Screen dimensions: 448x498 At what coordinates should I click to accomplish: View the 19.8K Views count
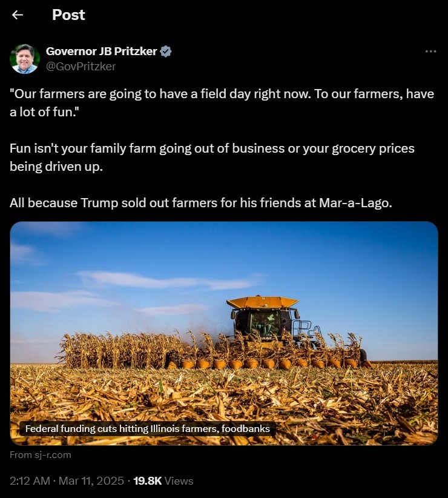[163, 481]
